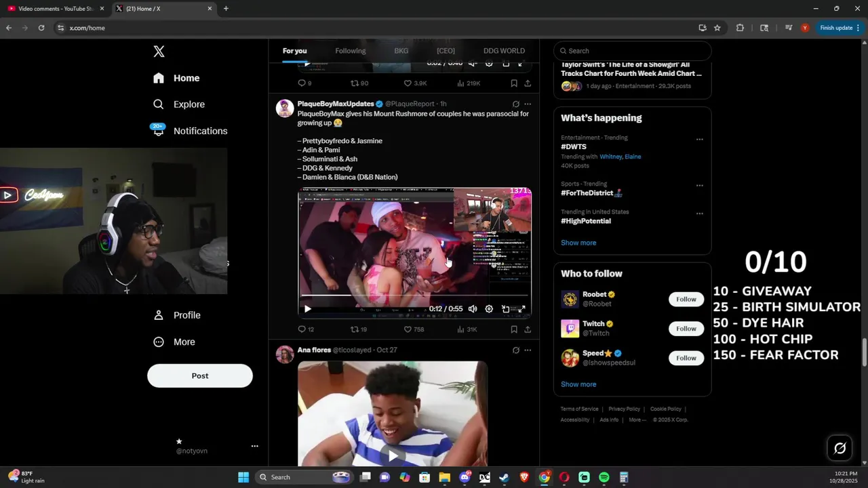Open options for #ForTheDistrict trend
868x488 pixels.
[699, 186]
